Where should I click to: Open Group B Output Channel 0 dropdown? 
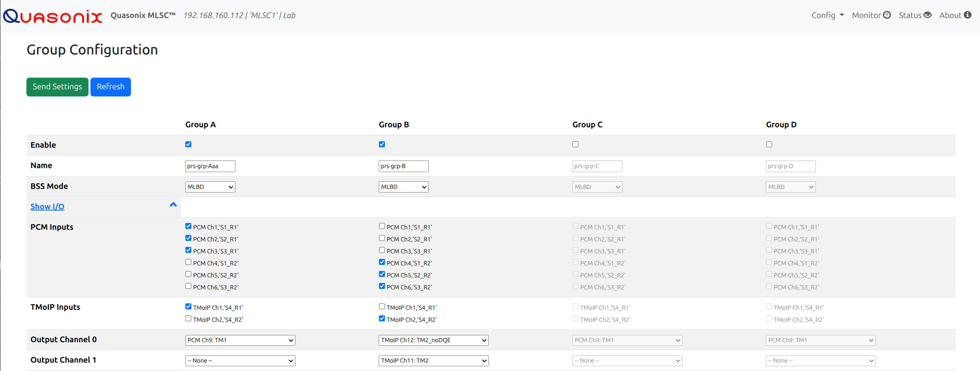tap(434, 340)
